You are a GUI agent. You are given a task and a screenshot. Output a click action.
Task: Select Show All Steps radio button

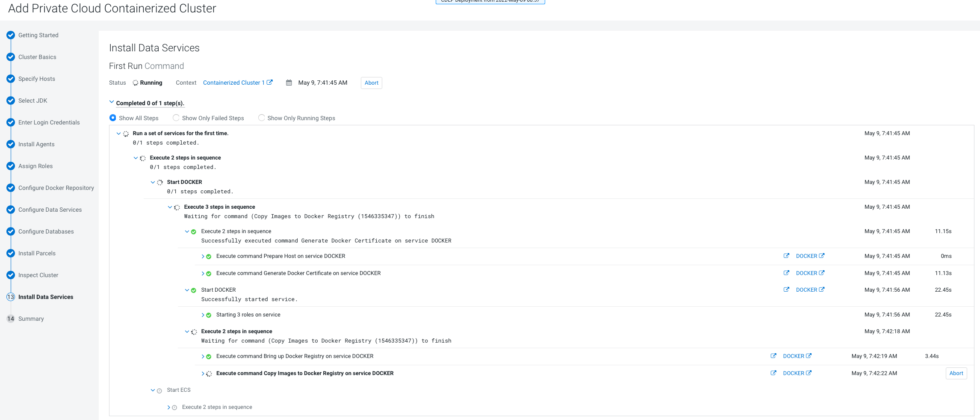tap(113, 118)
